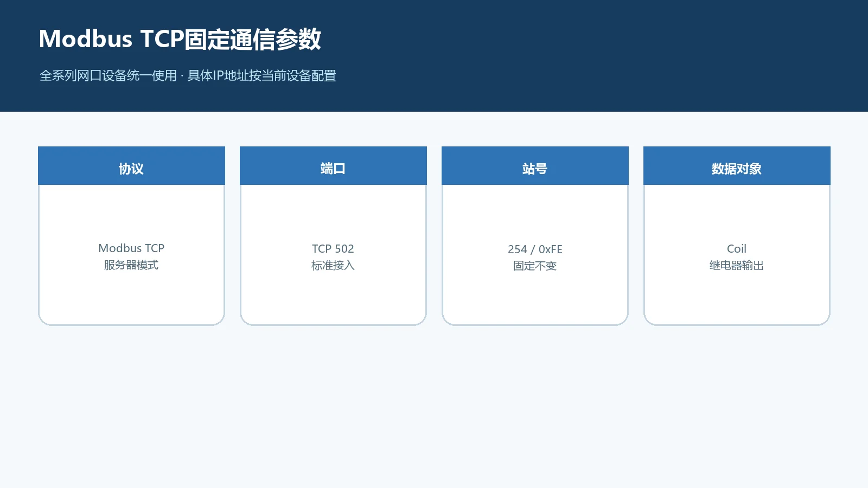Click the '服务器模式' description
The height and width of the screenshot is (488, 868).
tap(131, 265)
